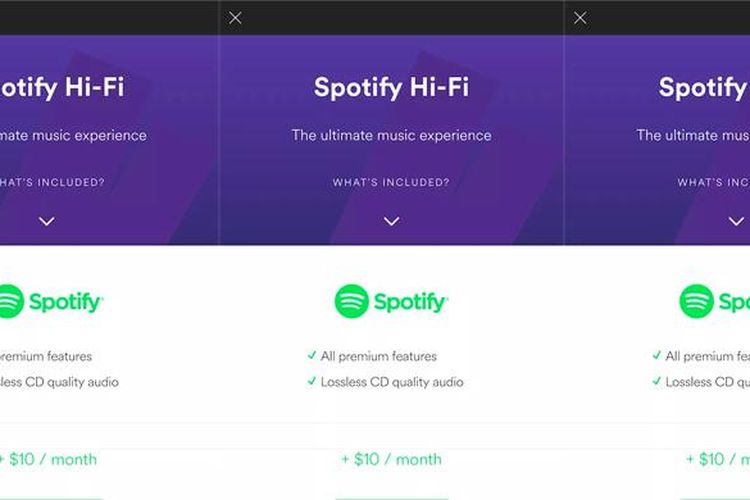The width and height of the screenshot is (750, 500).
Task: Select WHAT'S INCLUDED? in the middle panel
Action: pos(391,183)
